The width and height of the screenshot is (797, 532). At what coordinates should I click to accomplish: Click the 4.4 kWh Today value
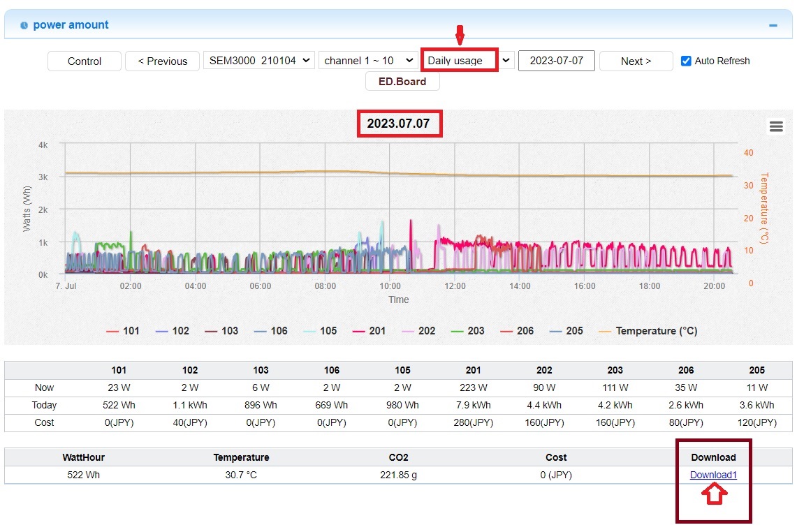(544, 405)
